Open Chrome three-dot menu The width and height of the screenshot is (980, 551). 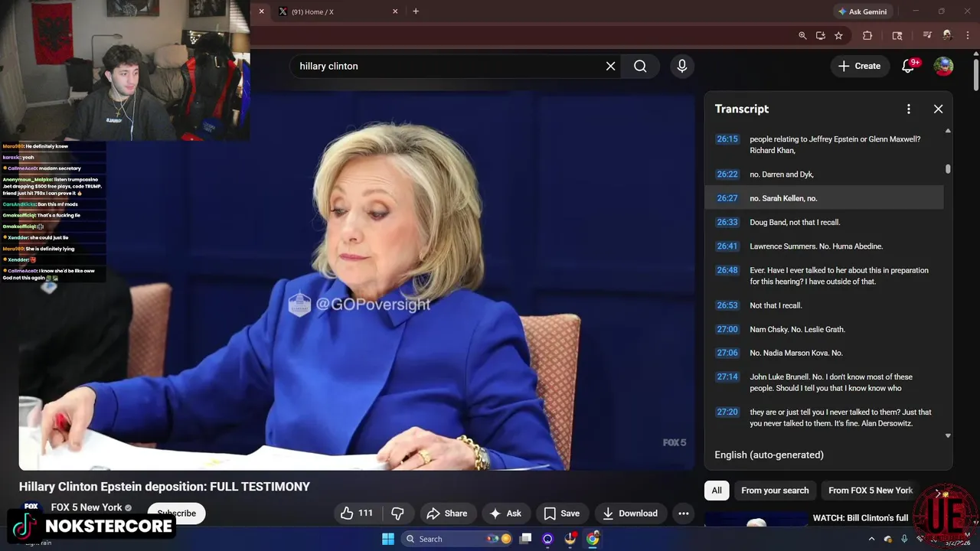click(x=968, y=35)
